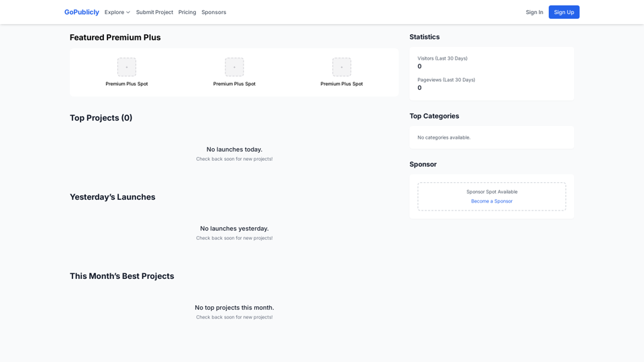Screen dimensions: 644x362
Task: Open the GoPublicly home logo link
Action: (x=81, y=12)
